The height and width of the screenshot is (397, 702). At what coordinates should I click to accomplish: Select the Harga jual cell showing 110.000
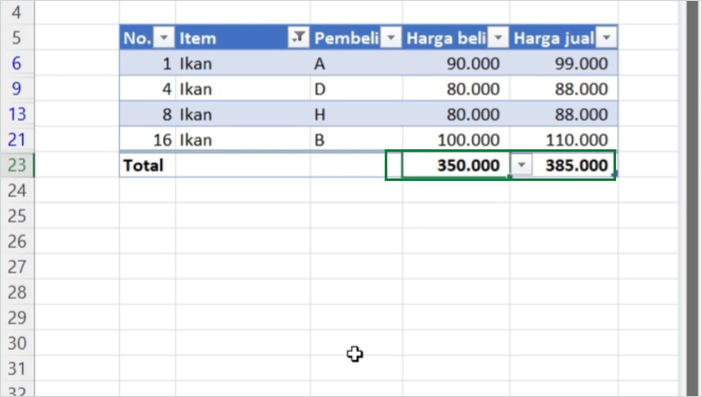click(564, 140)
